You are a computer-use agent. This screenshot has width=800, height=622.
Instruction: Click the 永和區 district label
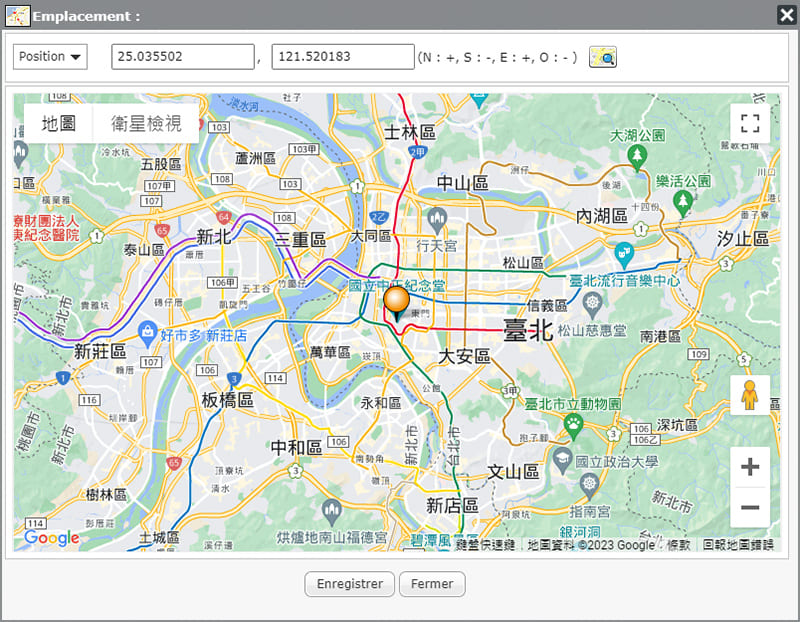pos(381,403)
